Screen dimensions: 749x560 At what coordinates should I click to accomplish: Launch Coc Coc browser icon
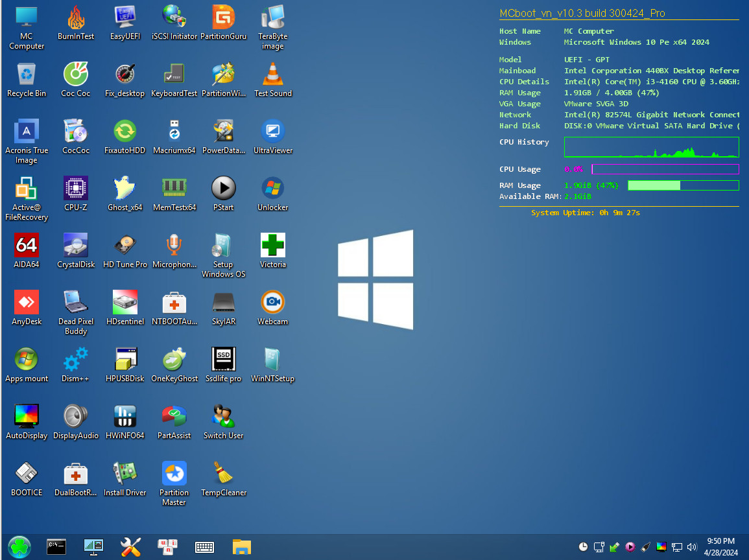coord(75,80)
